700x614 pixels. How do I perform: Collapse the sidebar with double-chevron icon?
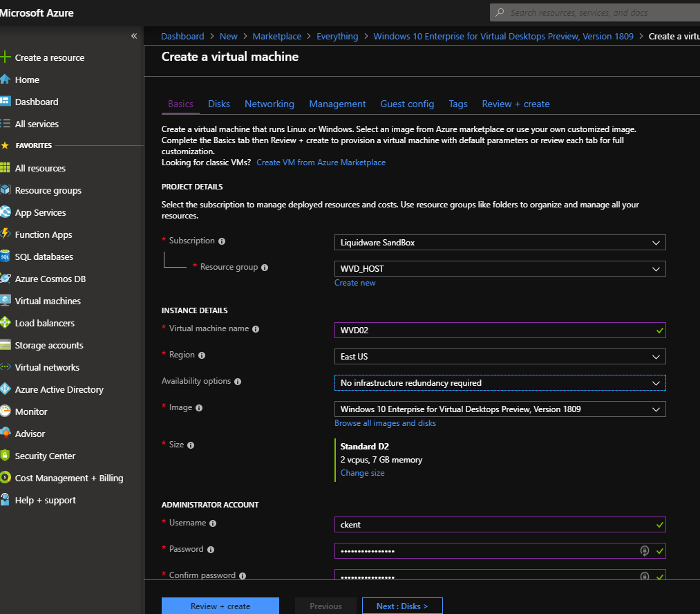tap(134, 36)
